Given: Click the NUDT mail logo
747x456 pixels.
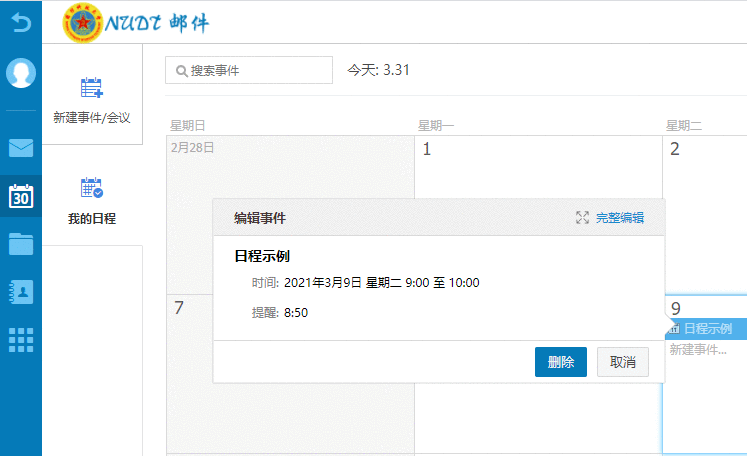Looking at the screenshot, I should (136, 22).
